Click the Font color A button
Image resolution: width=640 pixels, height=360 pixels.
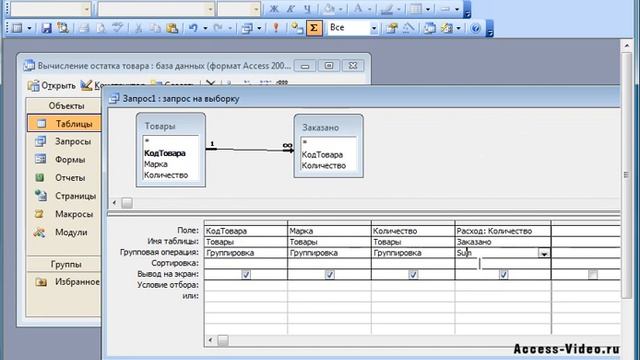click(x=358, y=9)
